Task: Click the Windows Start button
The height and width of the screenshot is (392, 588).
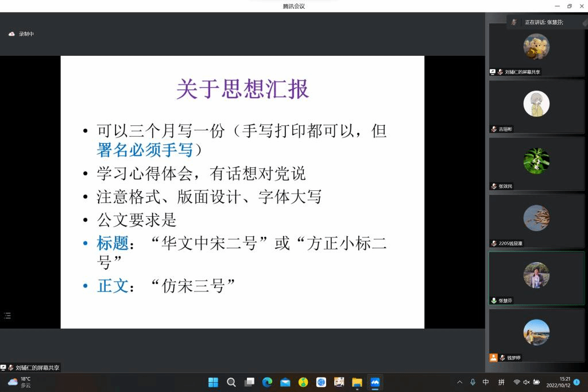Action: (213, 382)
